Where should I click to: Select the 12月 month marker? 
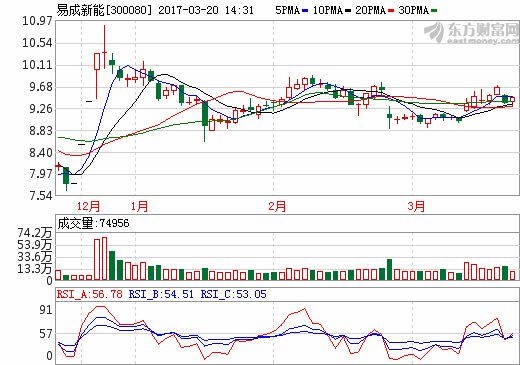(88, 206)
